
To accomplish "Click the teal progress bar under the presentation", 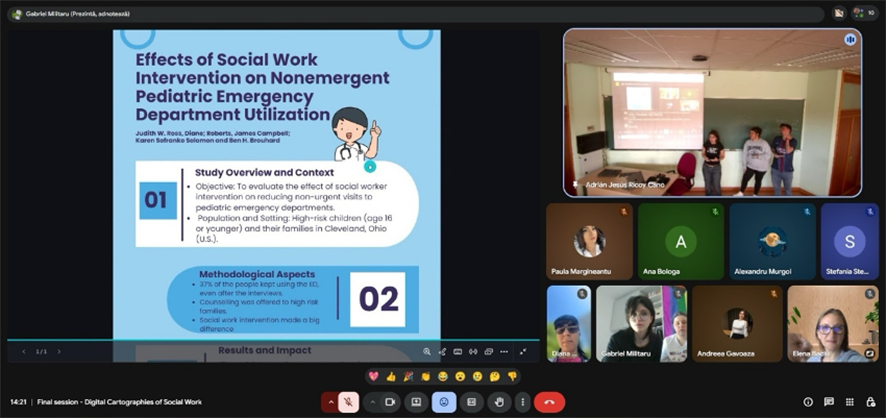I will [273, 340].
